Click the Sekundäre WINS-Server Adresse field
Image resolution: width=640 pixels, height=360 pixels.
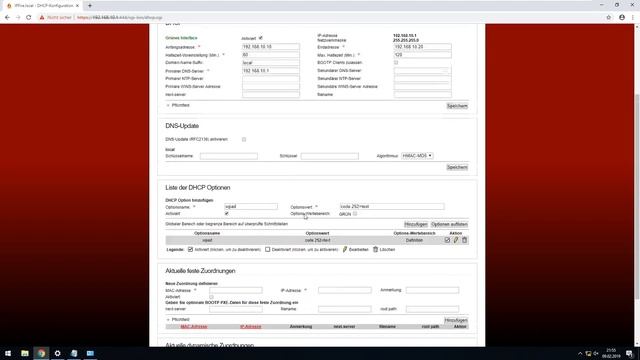[x=422, y=87]
